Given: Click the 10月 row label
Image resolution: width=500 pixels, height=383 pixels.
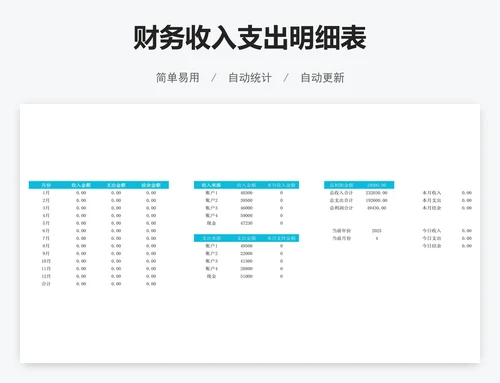Looking at the screenshot, I should [x=46, y=261].
